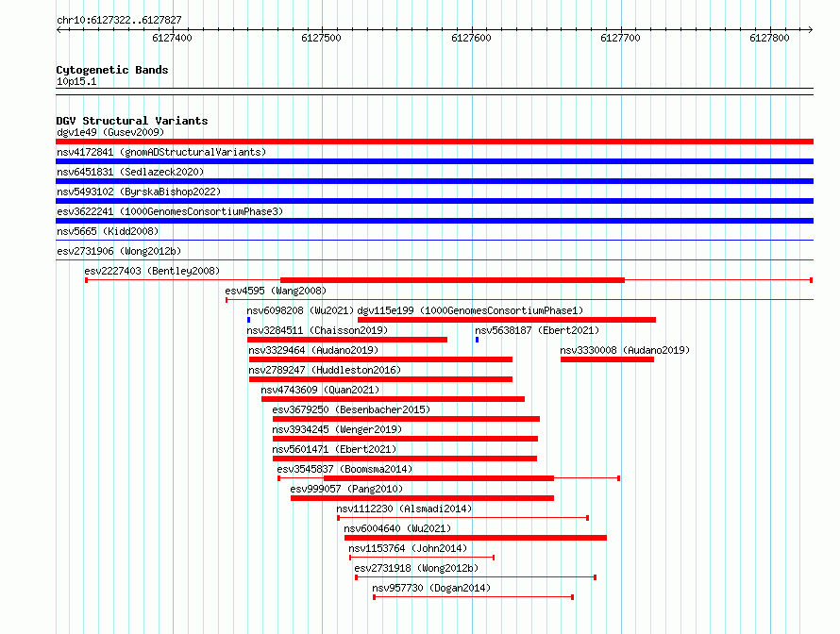Open esv2731906 (Wong2012b) variant label
This screenshot has width=840, height=634.
click(x=119, y=251)
